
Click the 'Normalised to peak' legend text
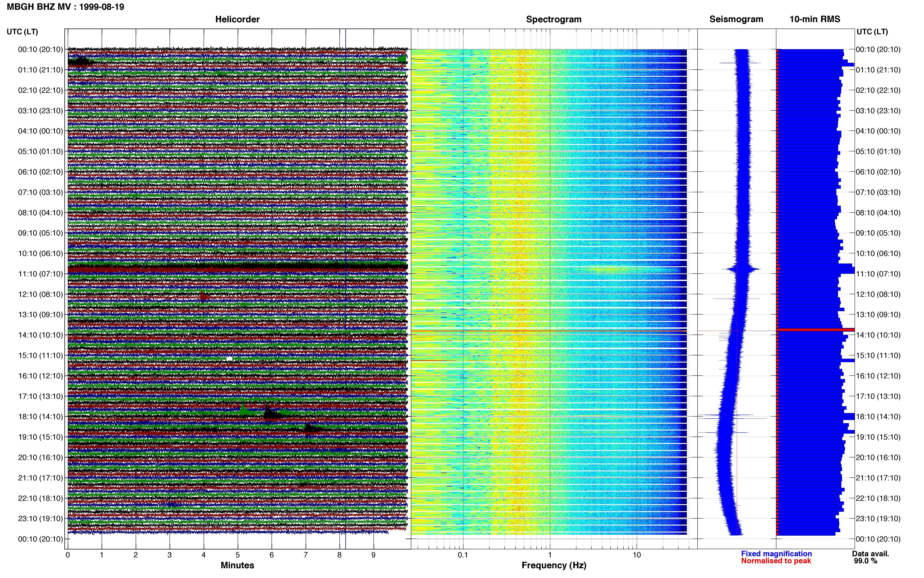pos(776,561)
